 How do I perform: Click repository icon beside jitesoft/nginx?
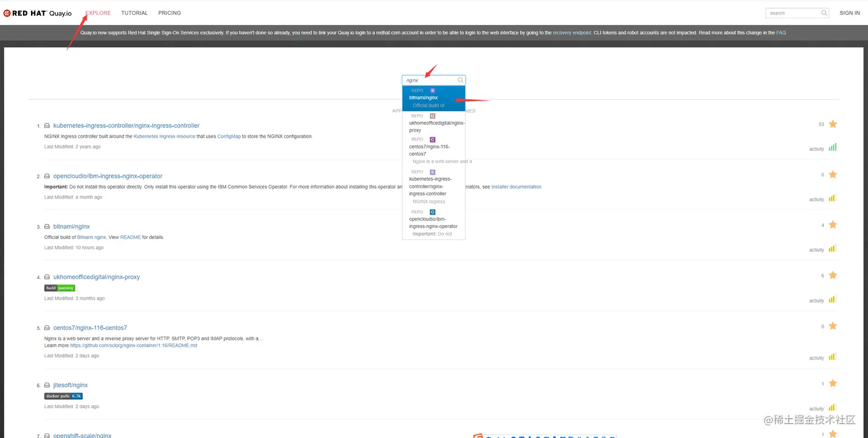(x=47, y=385)
